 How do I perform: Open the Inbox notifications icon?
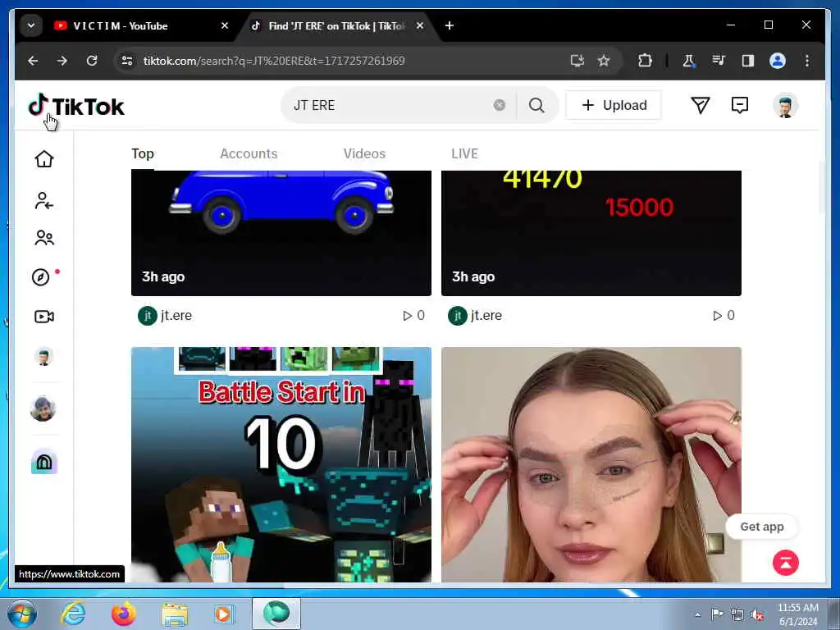tap(740, 105)
